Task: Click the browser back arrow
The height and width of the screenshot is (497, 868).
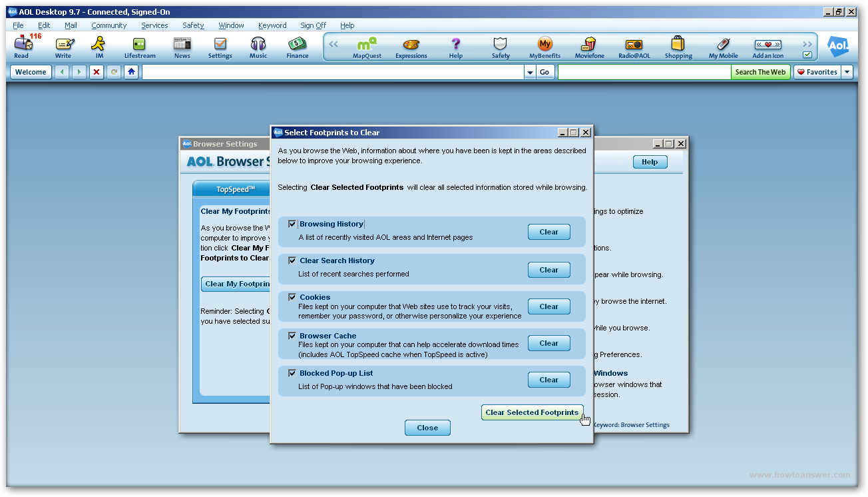Action: pos(62,72)
